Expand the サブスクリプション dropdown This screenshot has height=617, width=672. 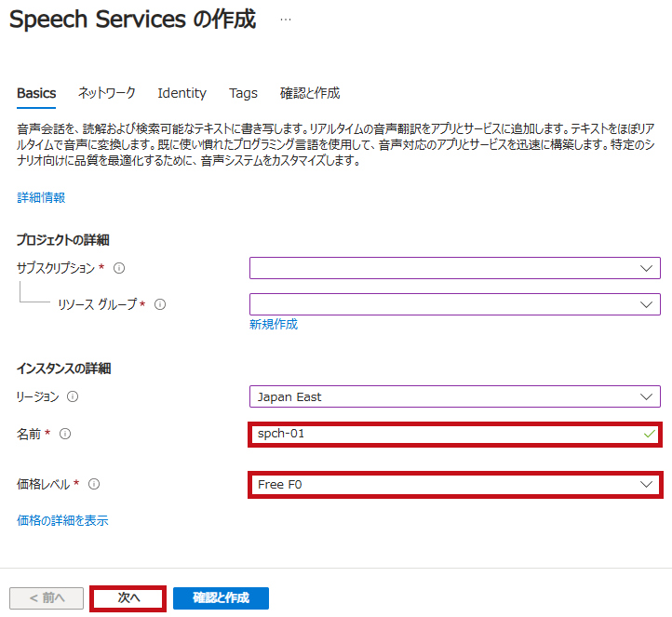pyautogui.click(x=455, y=268)
